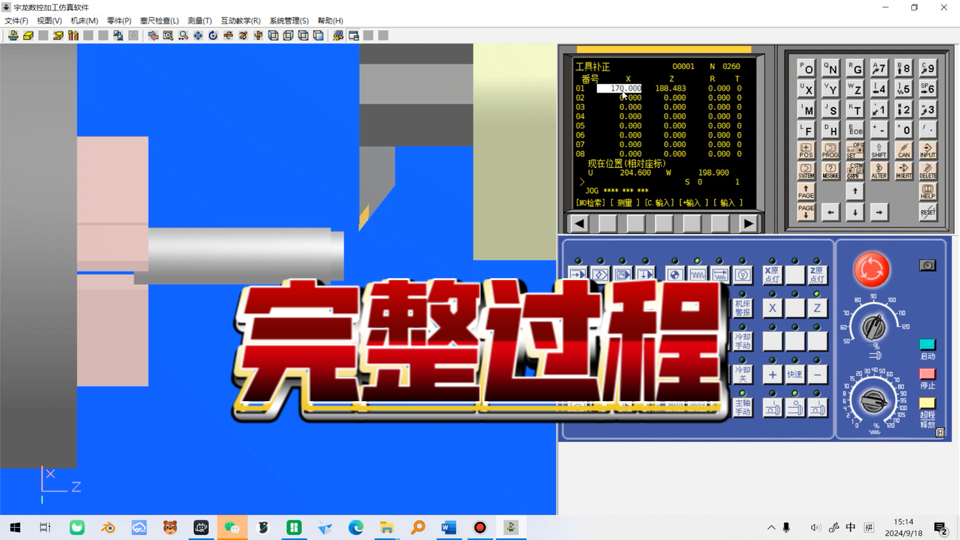Viewport: 960px width, 540px height.
Task: Toggle the 快速 rapid traverse button
Action: point(795,374)
